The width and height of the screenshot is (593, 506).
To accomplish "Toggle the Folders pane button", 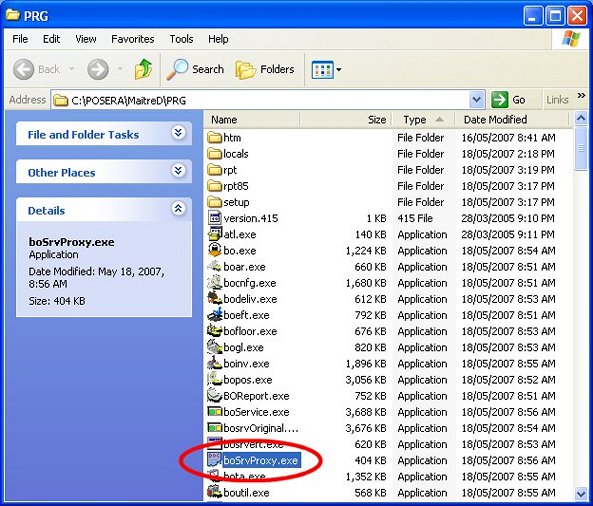I will pos(265,70).
